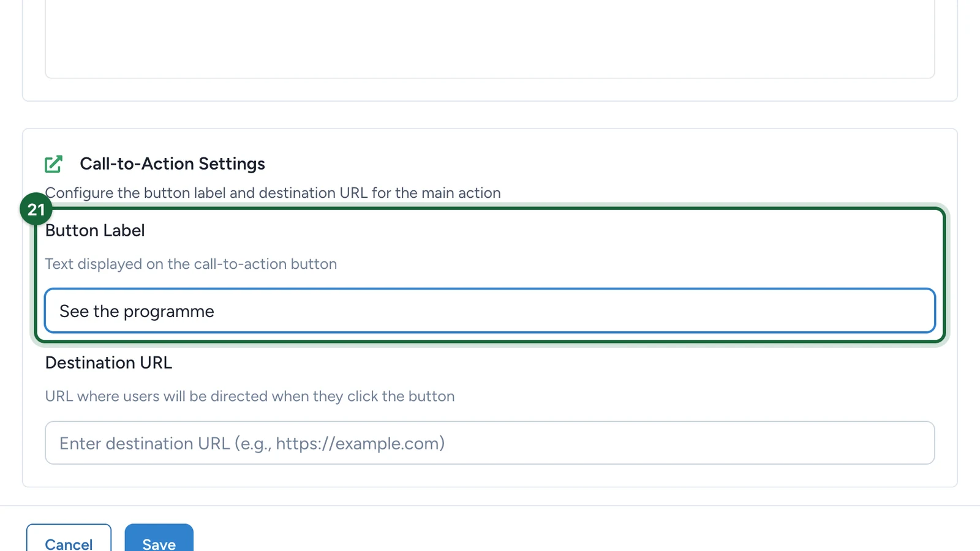Screen dimensions: 980x551
Task: Focus the Button Label text field
Action: click(x=490, y=311)
